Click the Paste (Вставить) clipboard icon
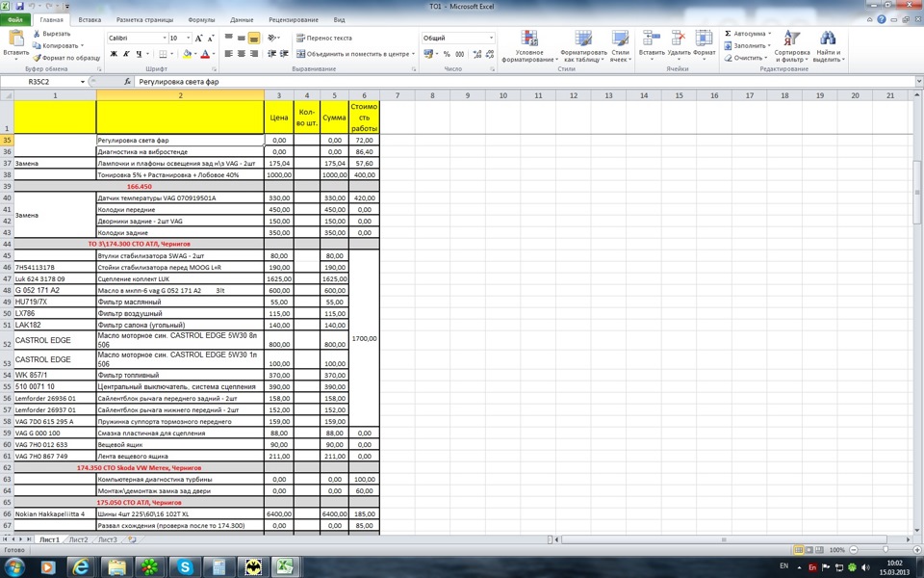924x578 pixels. click(x=16, y=39)
